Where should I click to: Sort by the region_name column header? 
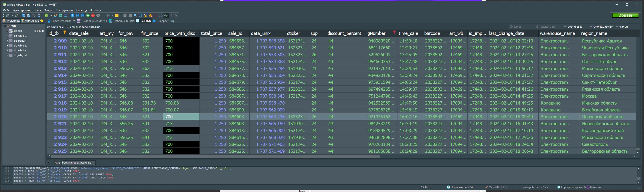coord(608,33)
